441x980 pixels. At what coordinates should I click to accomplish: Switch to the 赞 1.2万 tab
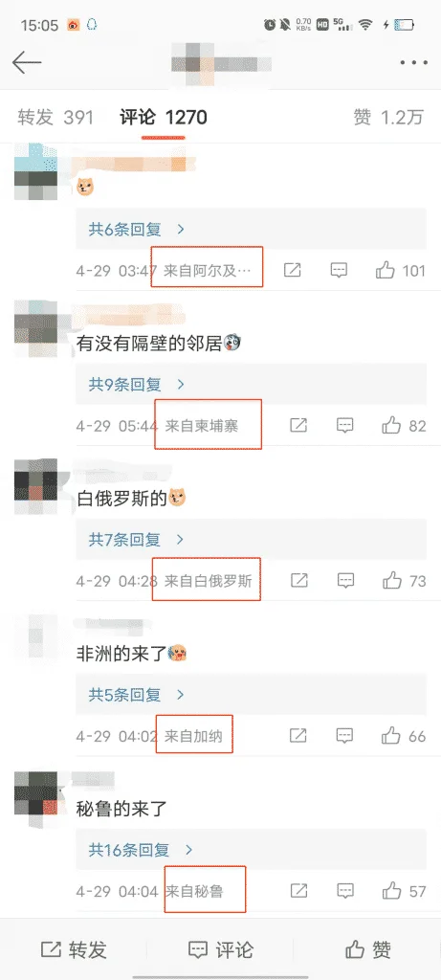pos(388,118)
